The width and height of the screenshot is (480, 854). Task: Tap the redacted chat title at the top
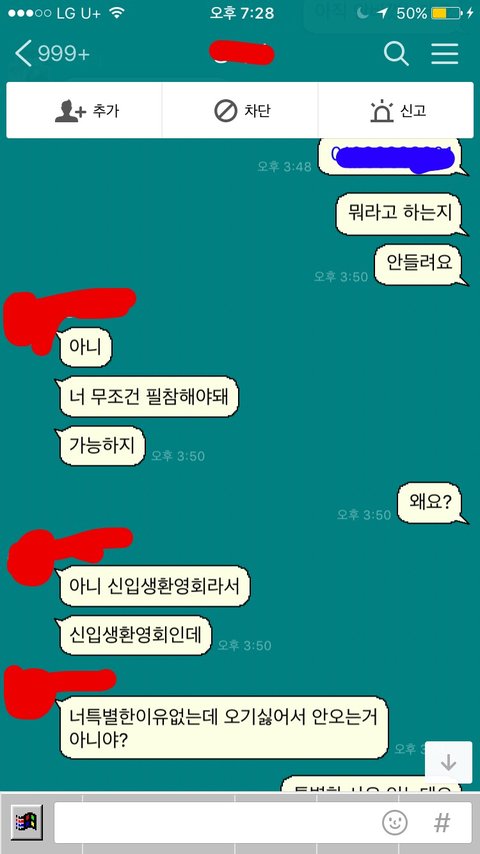tap(242, 52)
